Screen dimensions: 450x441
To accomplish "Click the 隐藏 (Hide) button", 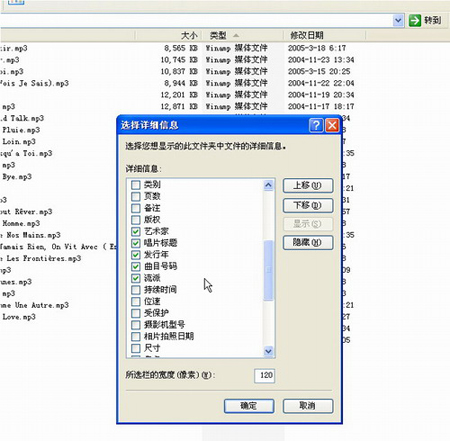I will point(308,242).
